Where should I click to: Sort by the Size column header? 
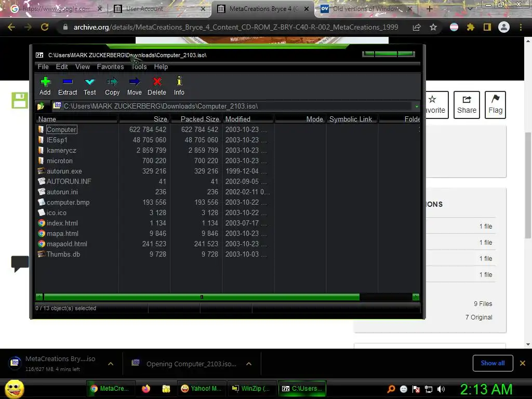pyautogui.click(x=144, y=119)
